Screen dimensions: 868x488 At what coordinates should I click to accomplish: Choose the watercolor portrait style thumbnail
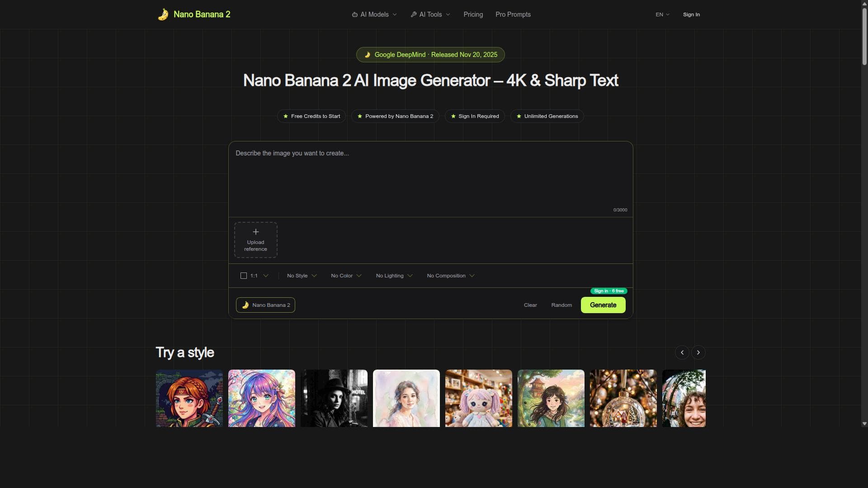click(x=406, y=398)
